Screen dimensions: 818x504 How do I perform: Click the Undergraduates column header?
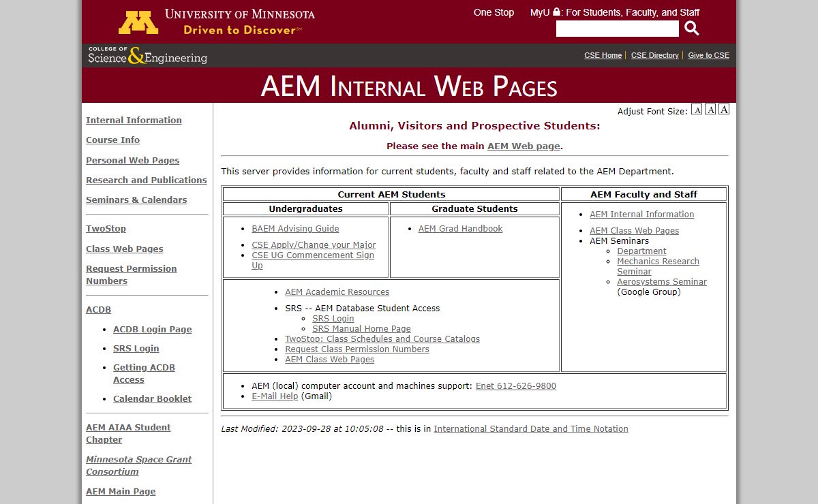(305, 209)
